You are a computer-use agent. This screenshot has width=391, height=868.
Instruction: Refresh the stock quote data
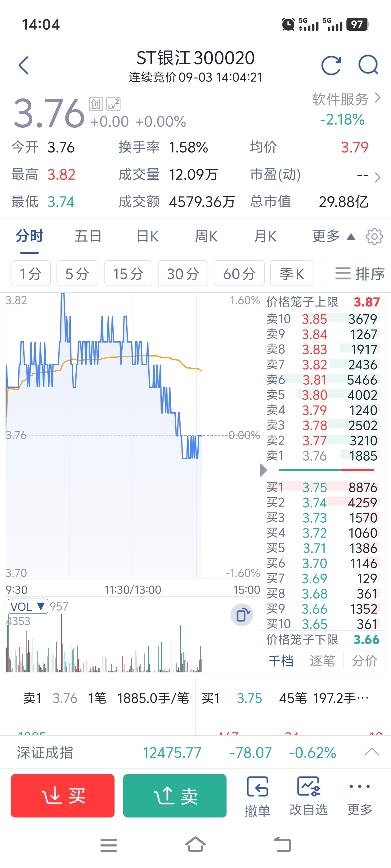tap(331, 65)
